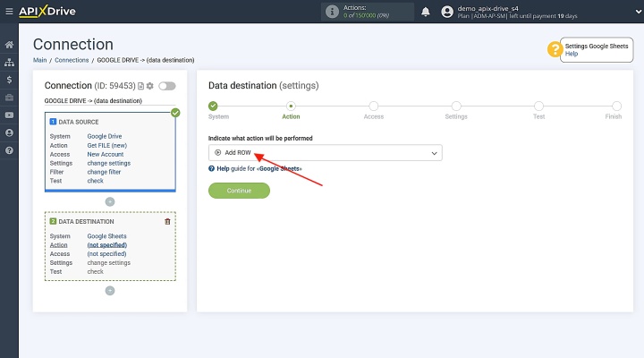The image size is (644, 358).
Task: Click the connection document copy icon
Action: [x=141, y=86]
